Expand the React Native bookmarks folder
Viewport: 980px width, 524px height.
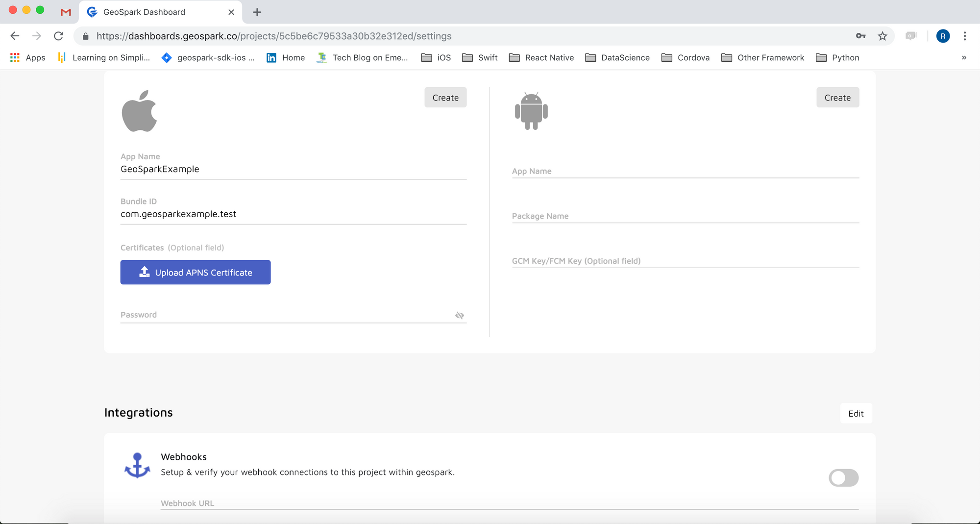point(541,58)
